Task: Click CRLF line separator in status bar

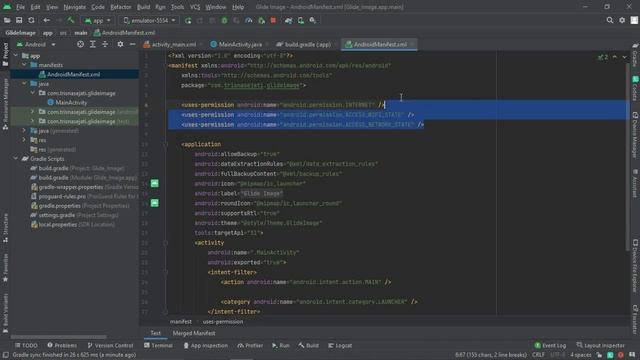Action: coord(538,355)
